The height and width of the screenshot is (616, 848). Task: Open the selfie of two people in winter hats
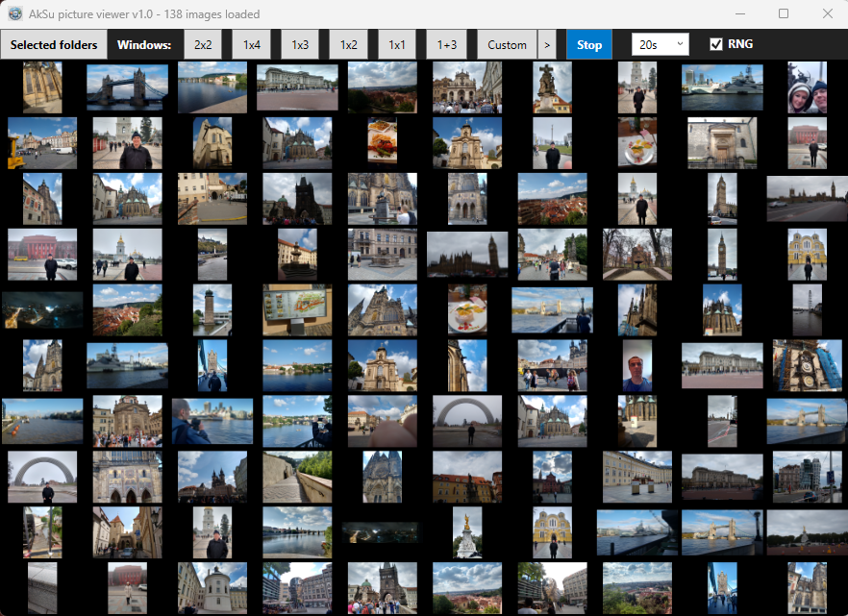(x=807, y=87)
